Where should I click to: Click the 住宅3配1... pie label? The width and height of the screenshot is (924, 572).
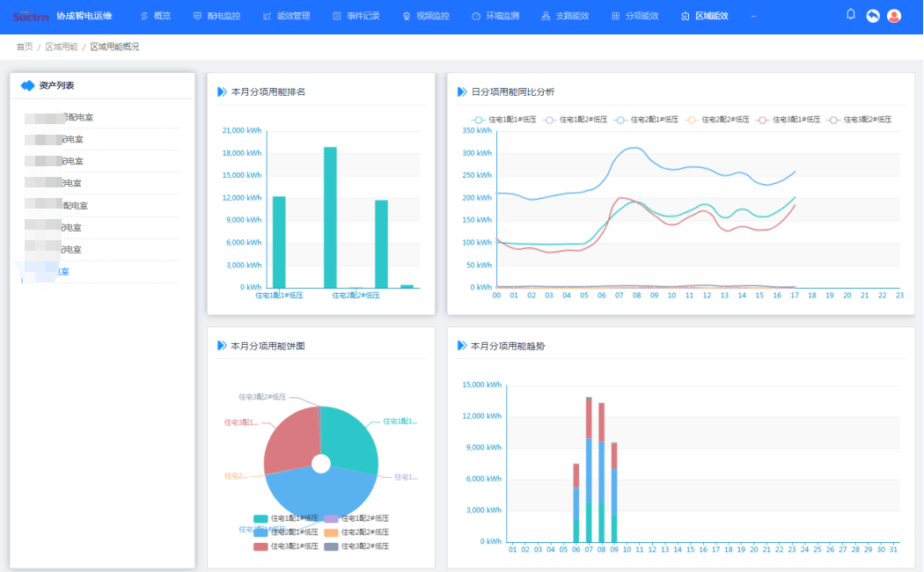click(241, 422)
